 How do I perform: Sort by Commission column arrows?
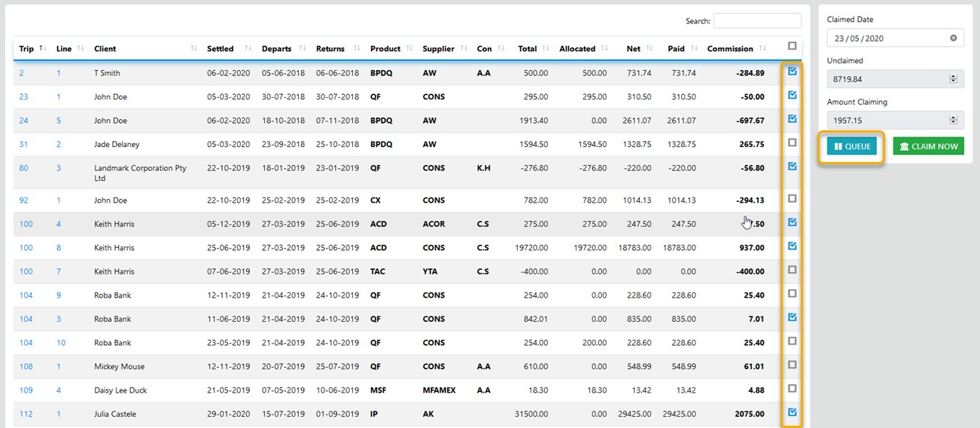pos(763,49)
